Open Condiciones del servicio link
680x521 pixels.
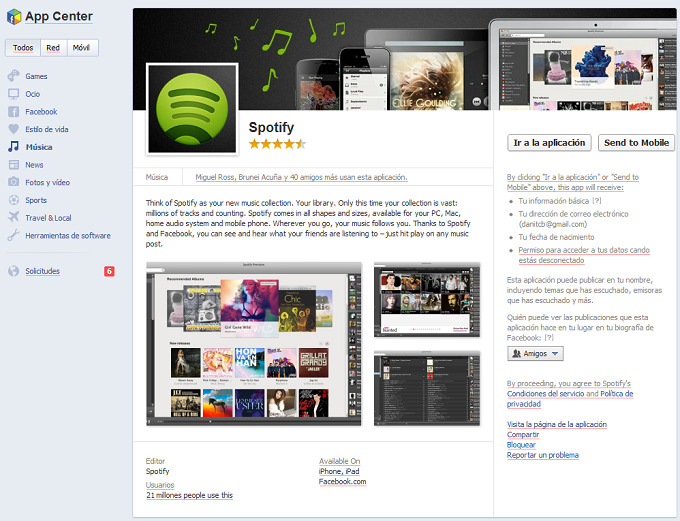(546, 393)
